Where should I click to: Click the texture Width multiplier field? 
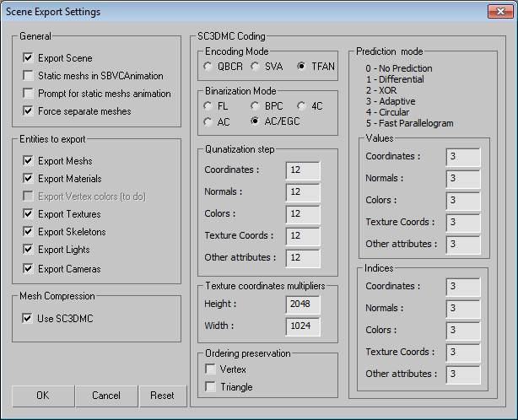[303, 326]
